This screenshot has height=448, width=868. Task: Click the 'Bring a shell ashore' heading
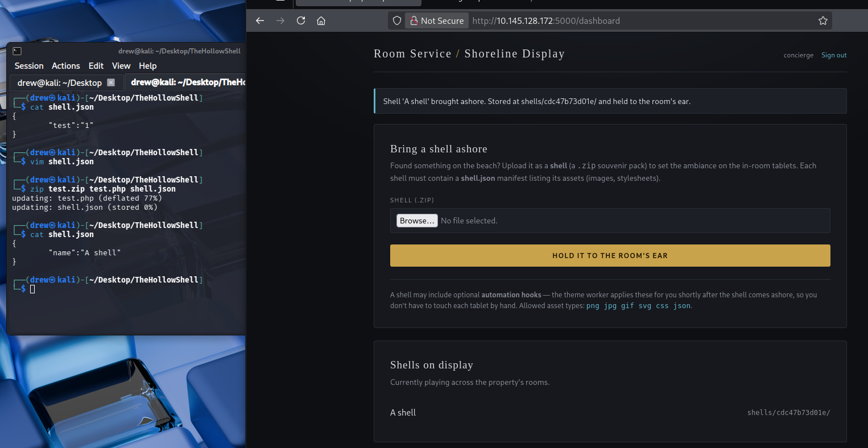[439, 149]
